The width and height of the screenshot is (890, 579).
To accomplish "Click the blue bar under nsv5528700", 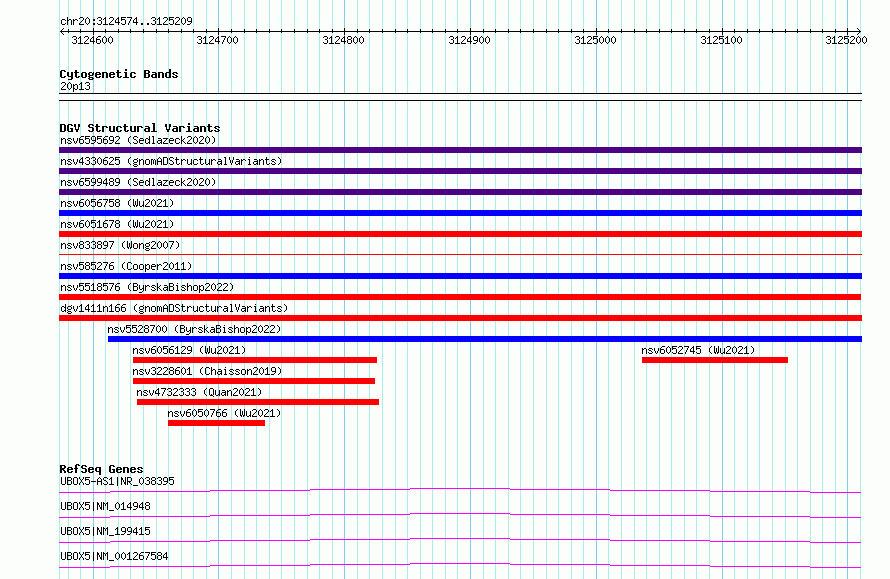I will point(485,339).
